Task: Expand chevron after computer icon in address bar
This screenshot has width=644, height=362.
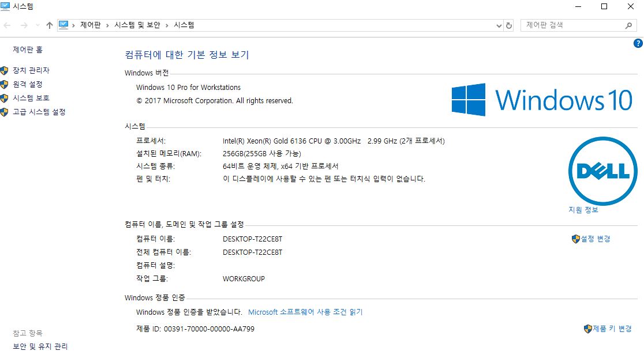Action: tap(73, 25)
